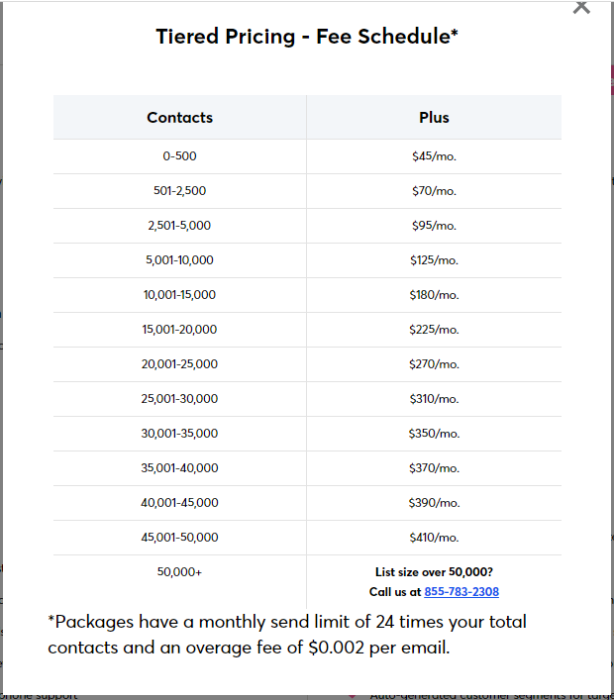Click the Plus column header

coord(434,118)
